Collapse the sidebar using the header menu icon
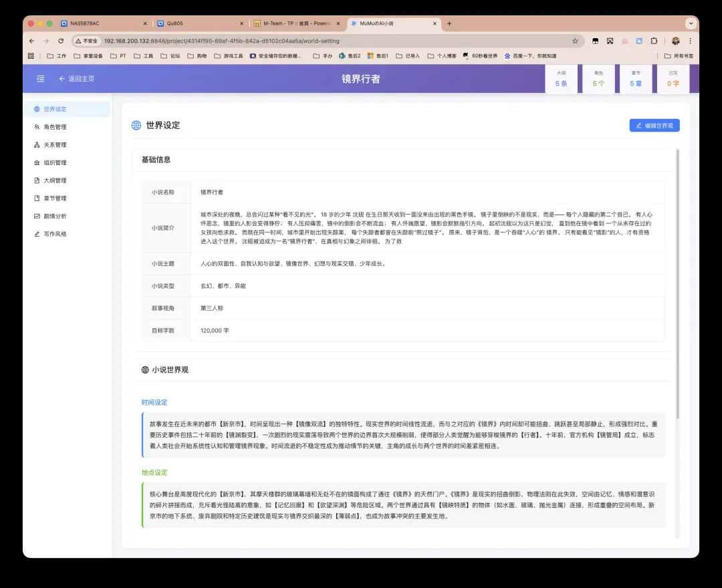This screenshot has width=722, height=588. tap(41, 79)
